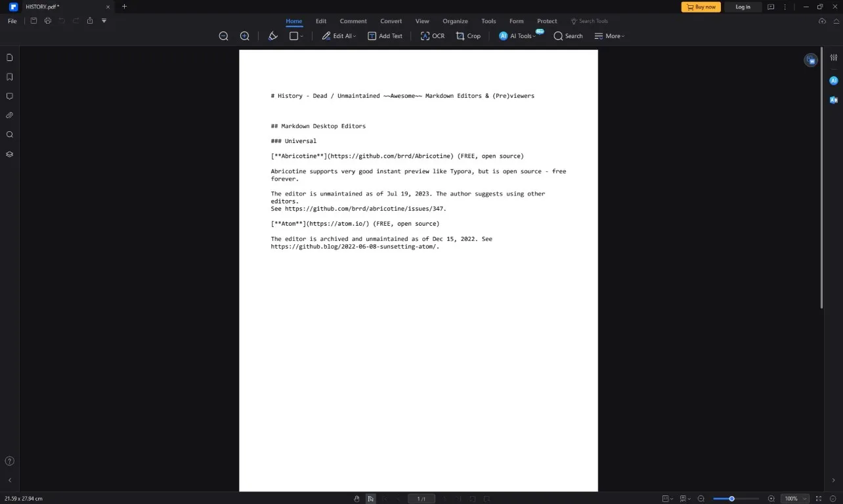Open the attachments paperclip panel
843x504 pixels.
(9, 115)
